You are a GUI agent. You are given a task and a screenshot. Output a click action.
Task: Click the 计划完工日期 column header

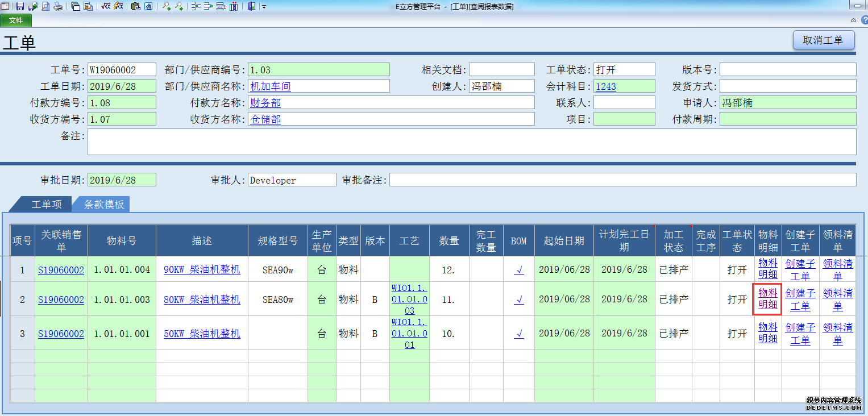pos(625,240)
